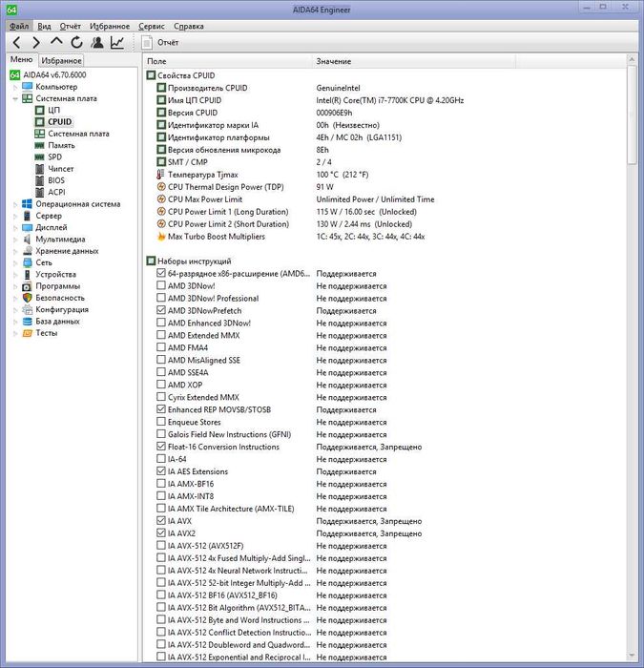Toggle the IA-64 checkbox
This screenshot has height=668, width=644.
pyautogui.click(x=161, y=459)
